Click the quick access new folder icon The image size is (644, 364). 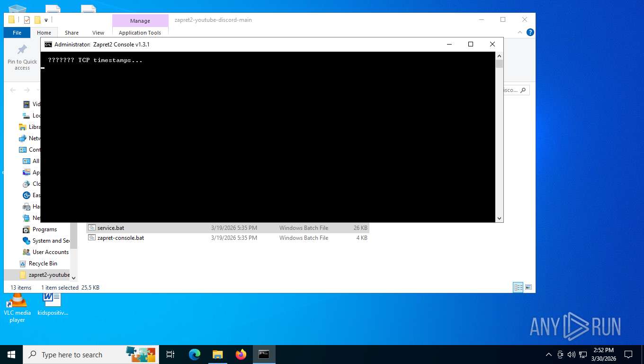37,20
